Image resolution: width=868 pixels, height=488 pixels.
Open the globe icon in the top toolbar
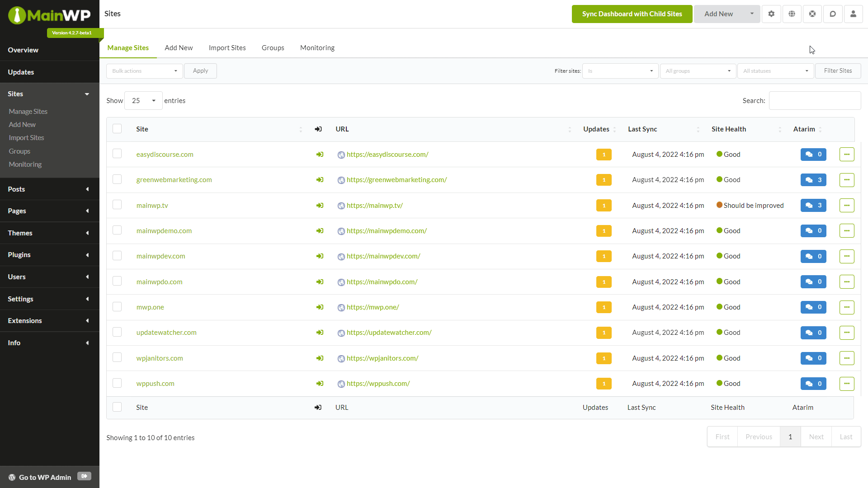click(x=792, y=14)
